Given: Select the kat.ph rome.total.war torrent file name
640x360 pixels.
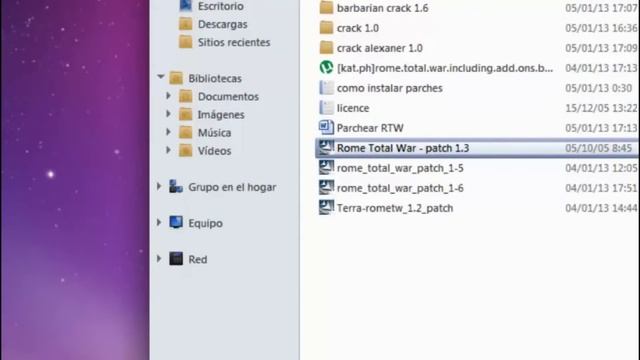Looking at the screenshot, I should click(x=445, y=68).
